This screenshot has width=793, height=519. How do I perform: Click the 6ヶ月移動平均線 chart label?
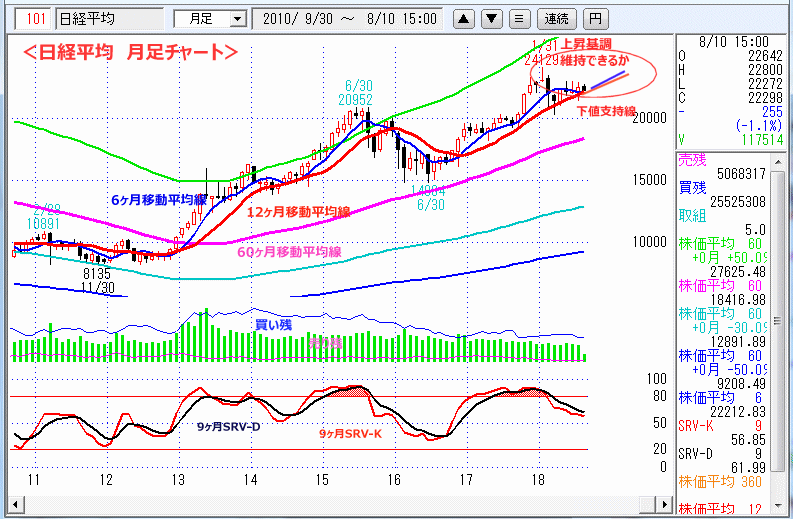(x=159, y=200)
